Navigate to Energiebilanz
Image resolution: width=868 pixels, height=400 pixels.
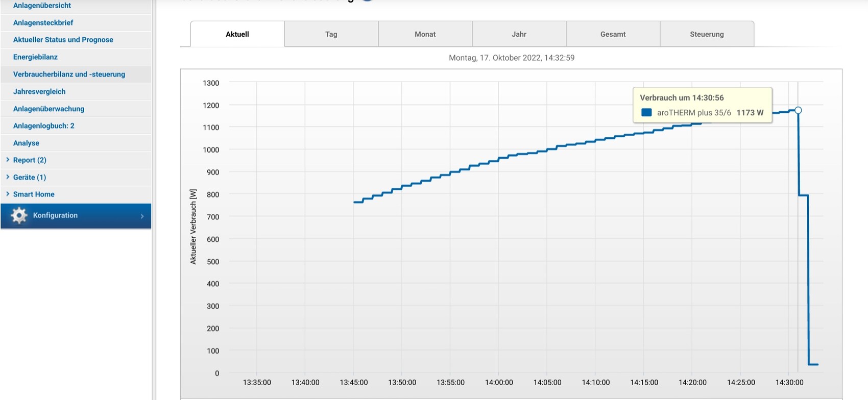pos(35,57)
